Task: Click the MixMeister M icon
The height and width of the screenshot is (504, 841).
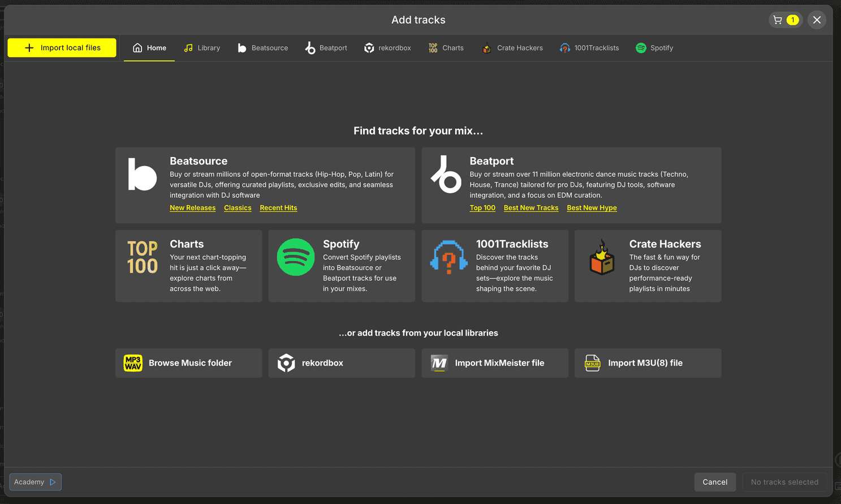Action: (439, 363)
